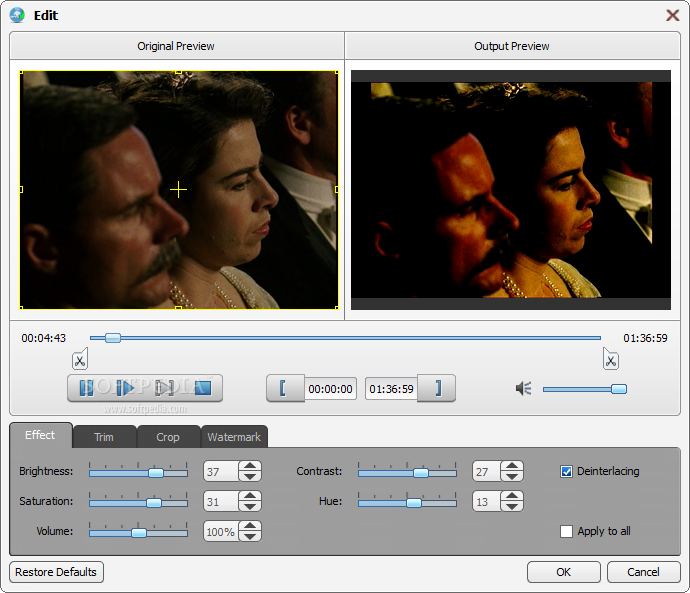Increase Contrast with the up arrow
Viewport: 690px width, 593px height.
click(x=512, y=466)
